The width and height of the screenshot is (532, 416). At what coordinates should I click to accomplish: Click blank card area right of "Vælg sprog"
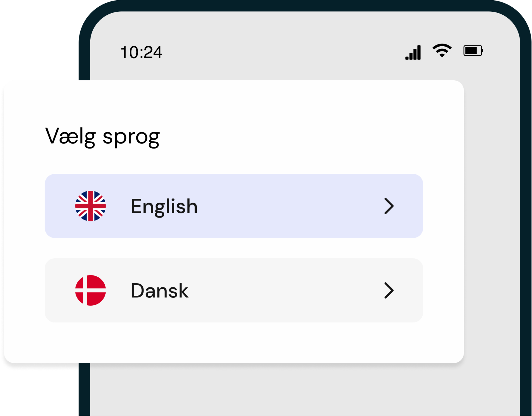[x=305, y=136]
